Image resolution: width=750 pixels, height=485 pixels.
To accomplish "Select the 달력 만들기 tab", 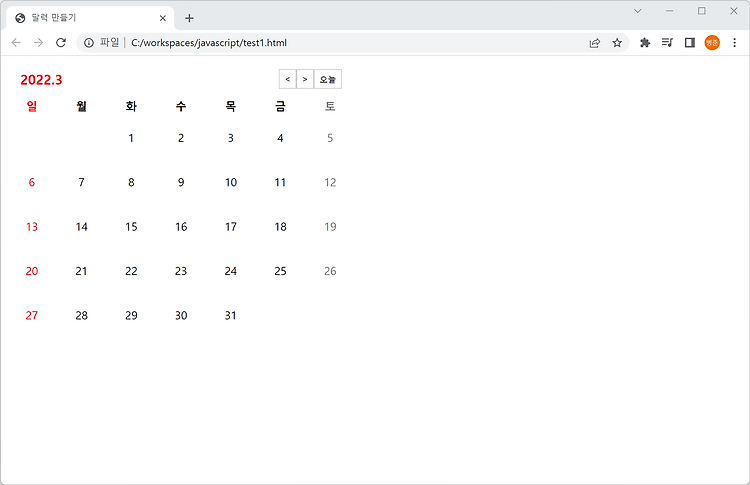I will (90, 18).
